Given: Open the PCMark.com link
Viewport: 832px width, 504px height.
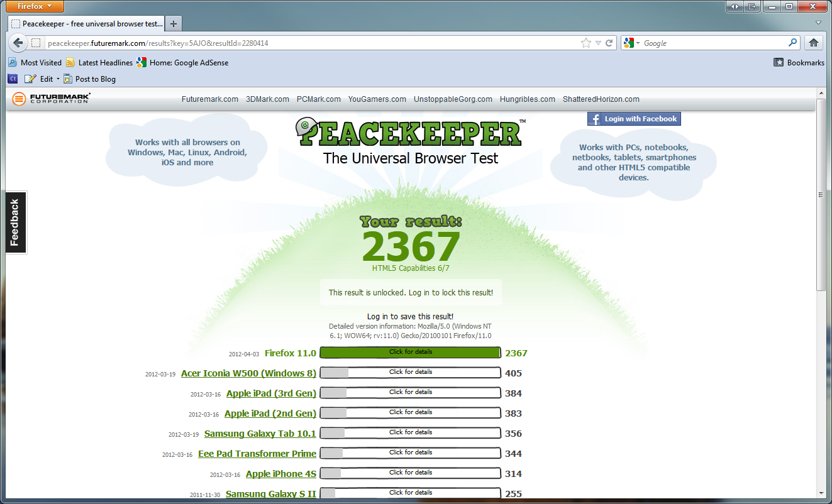Looking at the screenshot, I should click(319, 99).
